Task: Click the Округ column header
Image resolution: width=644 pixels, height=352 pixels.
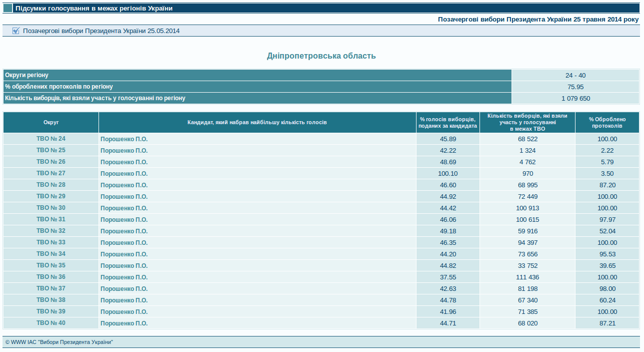Action: point(51,123)
